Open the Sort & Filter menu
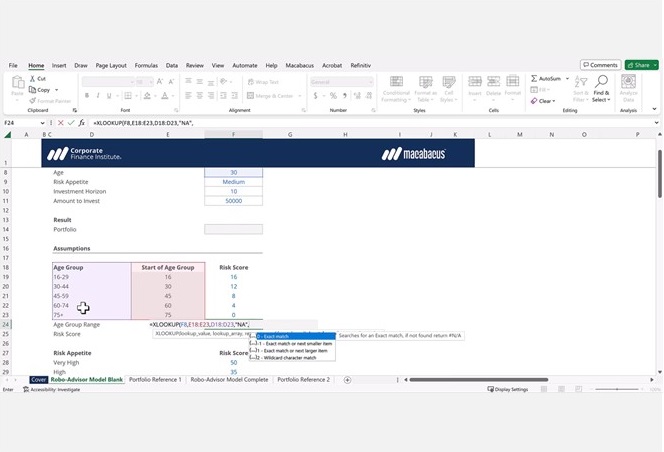The height and width of the screenshot is (452, 664). [581, 89]
